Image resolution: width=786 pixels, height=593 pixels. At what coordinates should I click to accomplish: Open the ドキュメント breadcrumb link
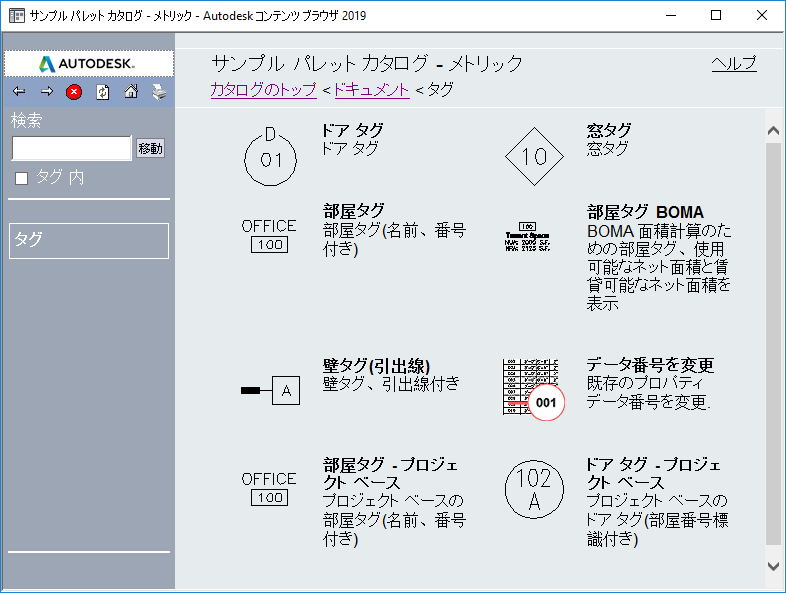[372, 89]
